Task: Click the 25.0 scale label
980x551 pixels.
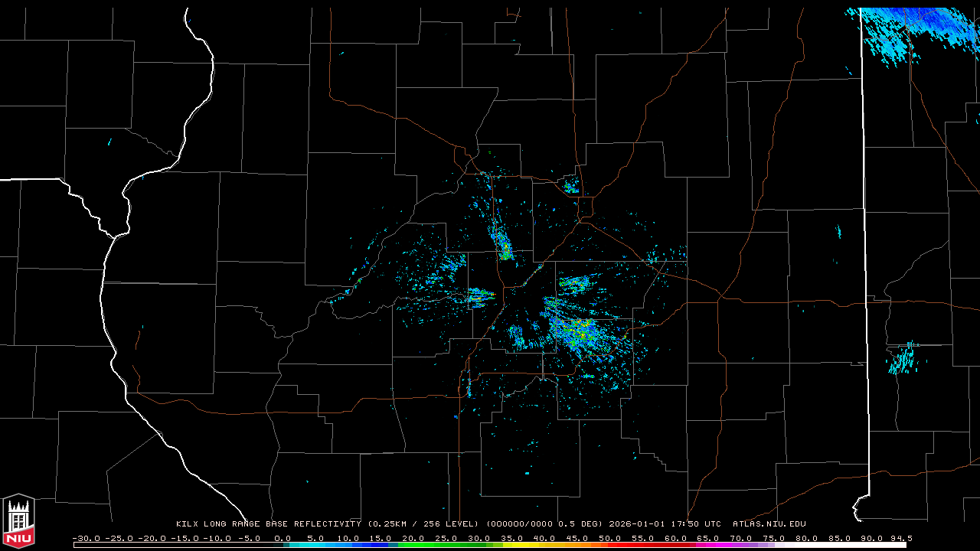Action: [x=446, y=538]
